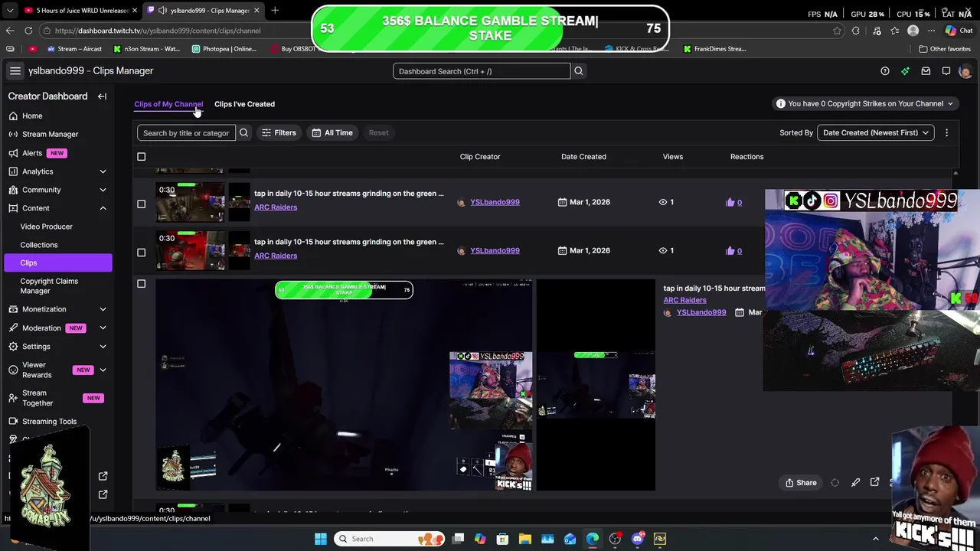The width and height of the screenshot is (980, 551).
Task: Click the pencil edit icon for expanded clip
Action: pos(855,482)
